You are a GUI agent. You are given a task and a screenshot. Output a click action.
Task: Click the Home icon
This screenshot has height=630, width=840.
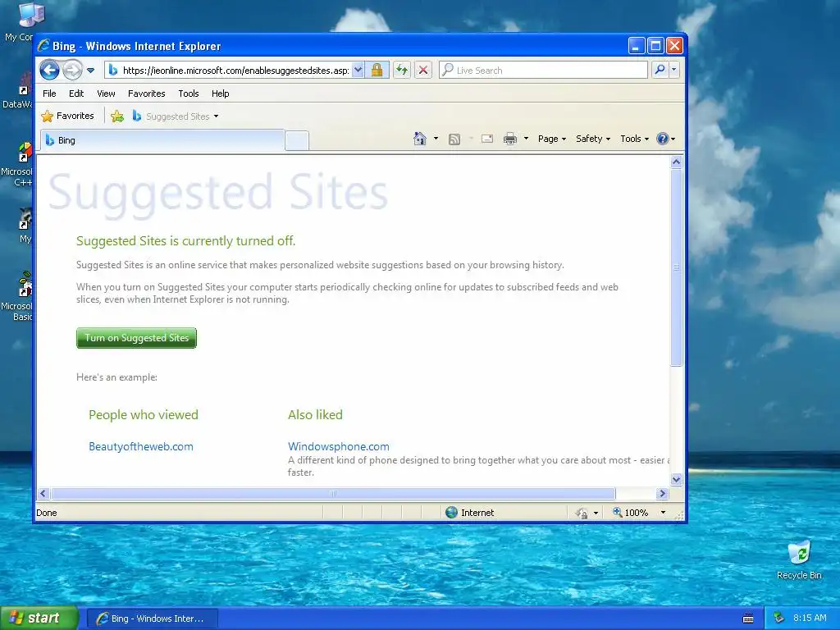pyautogui.click(x=419, y=139)
